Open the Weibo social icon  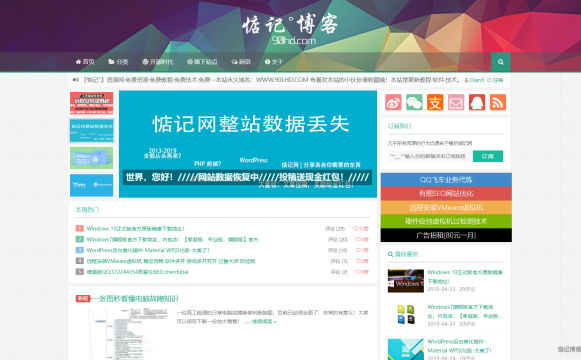393,103
